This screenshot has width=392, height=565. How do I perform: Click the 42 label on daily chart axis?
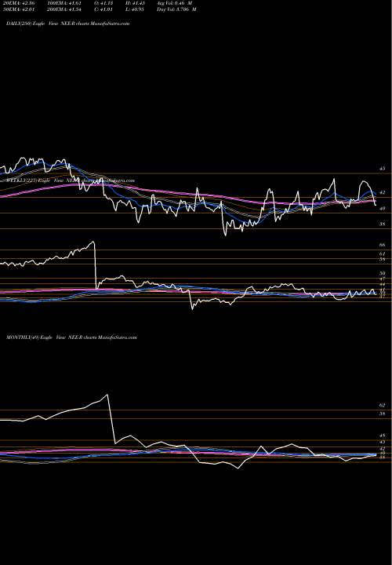[x=383, y=192]
